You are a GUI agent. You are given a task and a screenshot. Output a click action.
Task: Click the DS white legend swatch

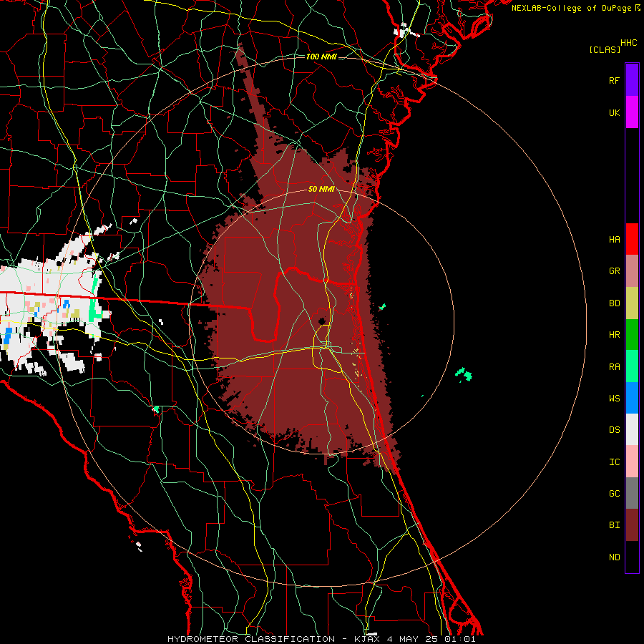click(x=632, y=429)
